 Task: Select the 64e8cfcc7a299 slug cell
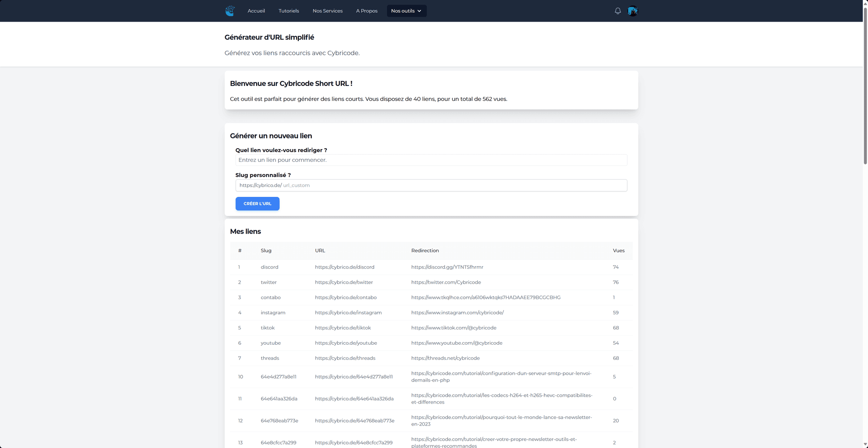tap(278, 443)
